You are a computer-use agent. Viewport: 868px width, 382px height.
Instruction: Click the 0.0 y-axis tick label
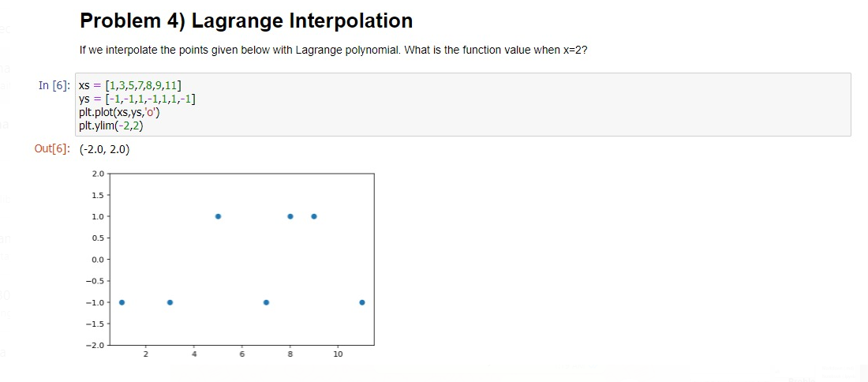click(x=99, y=260)
